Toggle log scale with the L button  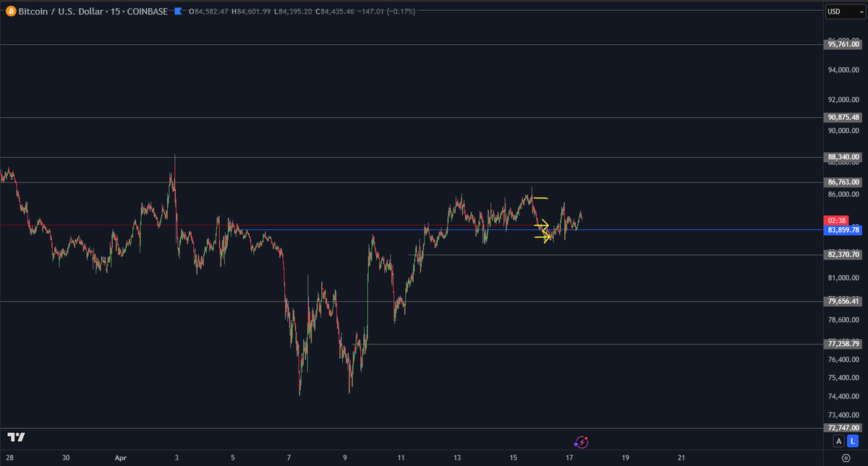pos(853,441)
